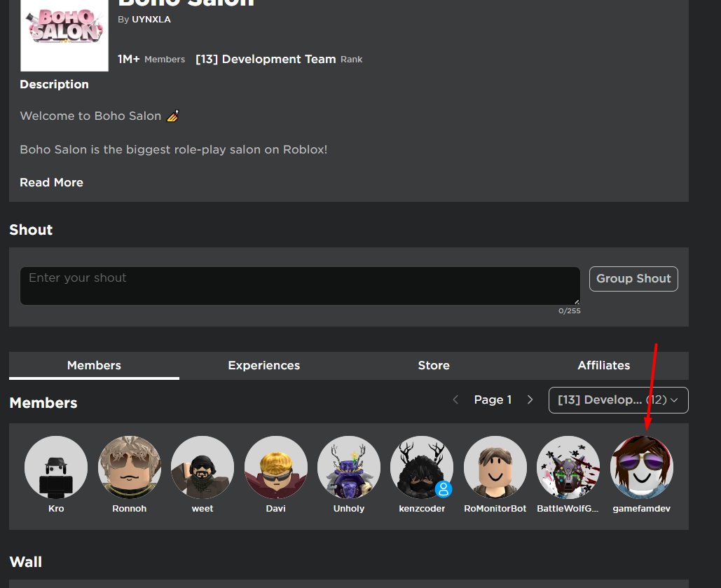Go to next members page arrow

pos(530,399)
